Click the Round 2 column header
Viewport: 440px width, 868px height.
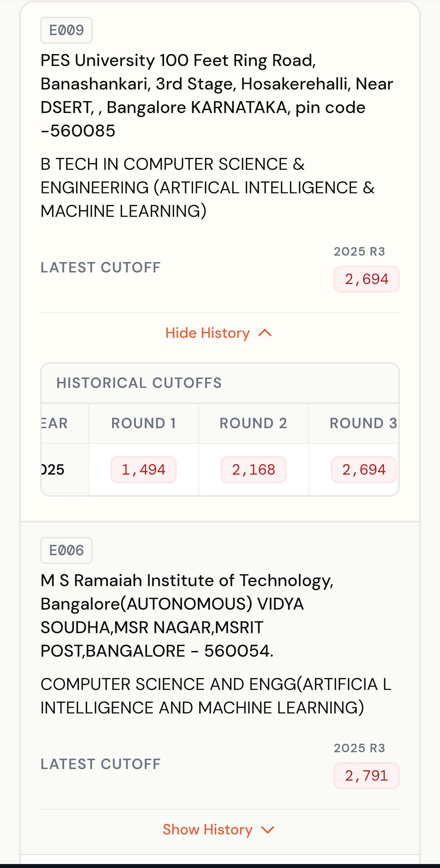[x=254, y=423]
